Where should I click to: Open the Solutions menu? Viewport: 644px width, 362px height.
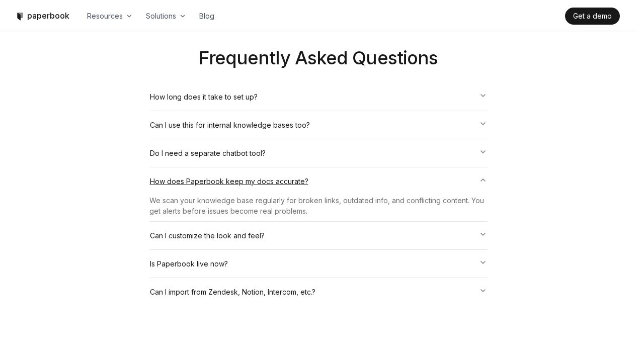tap(160, 16)
